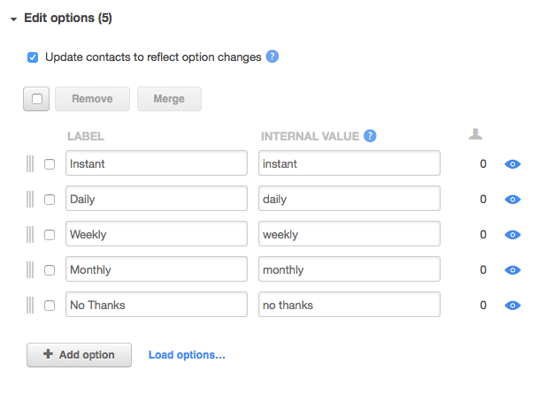This screenshot has width=545, height=393.
Task: Click the contacts person icon column header
Action: (x=475, y=134)
